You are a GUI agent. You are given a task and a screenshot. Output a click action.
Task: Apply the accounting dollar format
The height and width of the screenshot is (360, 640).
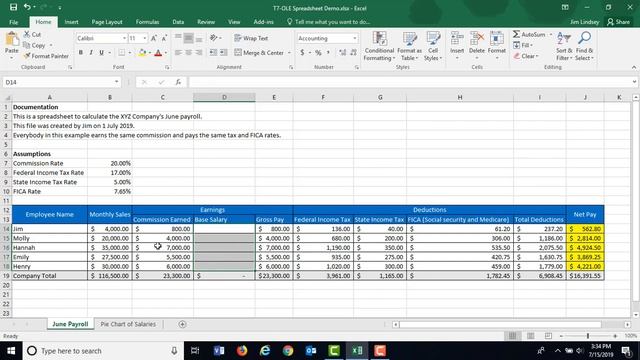[x=302, y=53]
